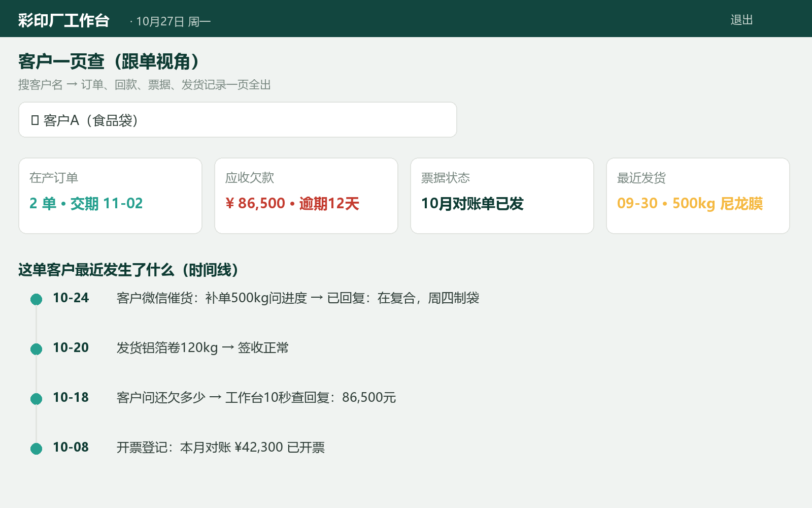
Task: Open the 最近发货 card
Action: (698, 196)
